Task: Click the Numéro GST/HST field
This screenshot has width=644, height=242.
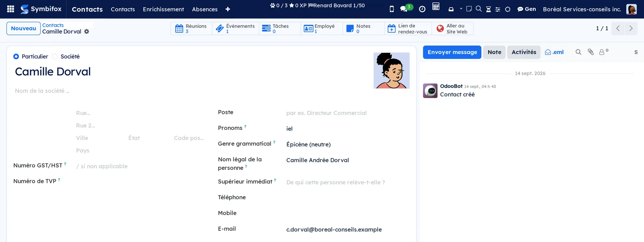Action: [141, 166]
